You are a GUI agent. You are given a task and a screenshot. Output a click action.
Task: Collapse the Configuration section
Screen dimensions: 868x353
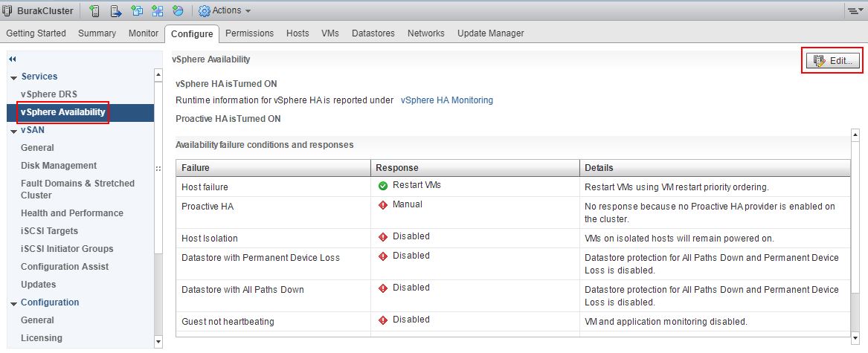point(13,303)
